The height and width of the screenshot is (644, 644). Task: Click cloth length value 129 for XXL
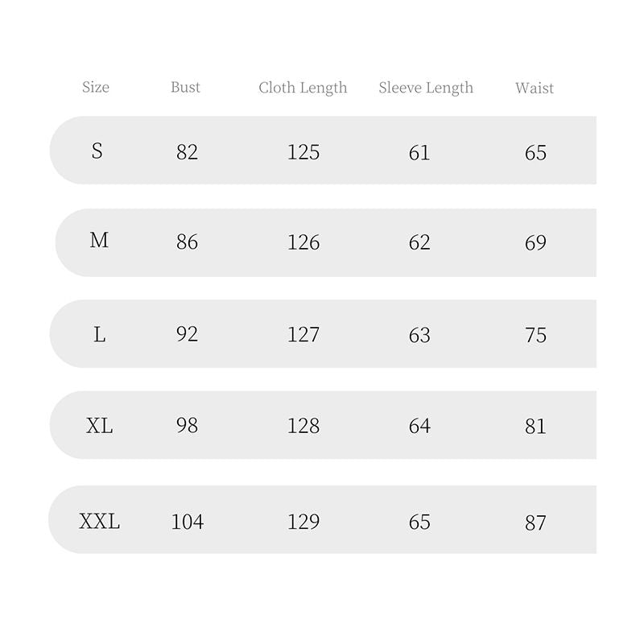[x=303, y=522]
